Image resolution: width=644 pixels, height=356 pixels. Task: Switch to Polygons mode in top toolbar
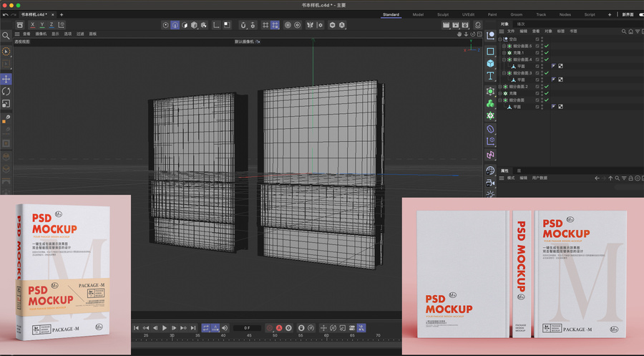[x=185, y=25]
